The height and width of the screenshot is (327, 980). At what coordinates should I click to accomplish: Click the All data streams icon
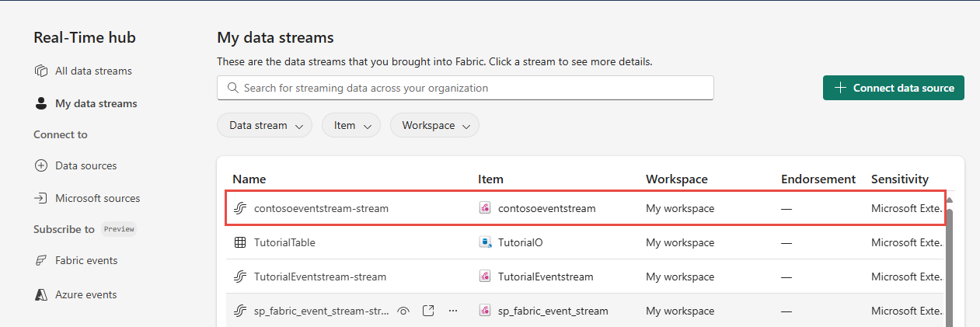point(41,71)
